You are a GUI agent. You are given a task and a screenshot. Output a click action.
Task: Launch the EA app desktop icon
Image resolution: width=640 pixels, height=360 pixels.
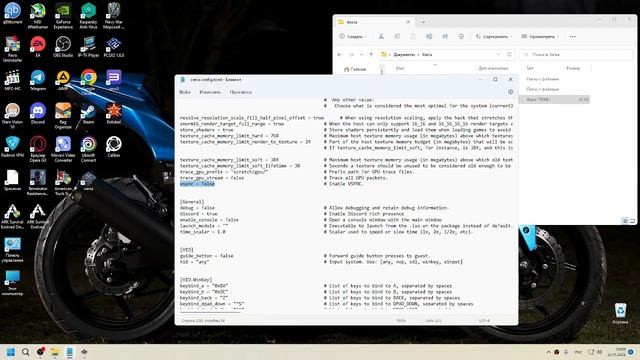click(38, 46)
